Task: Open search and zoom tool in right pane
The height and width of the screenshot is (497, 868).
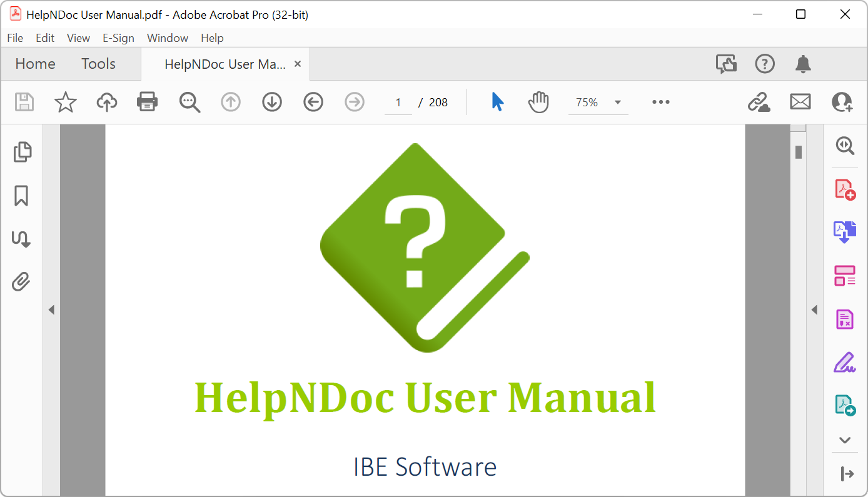Action: point(845,146)
